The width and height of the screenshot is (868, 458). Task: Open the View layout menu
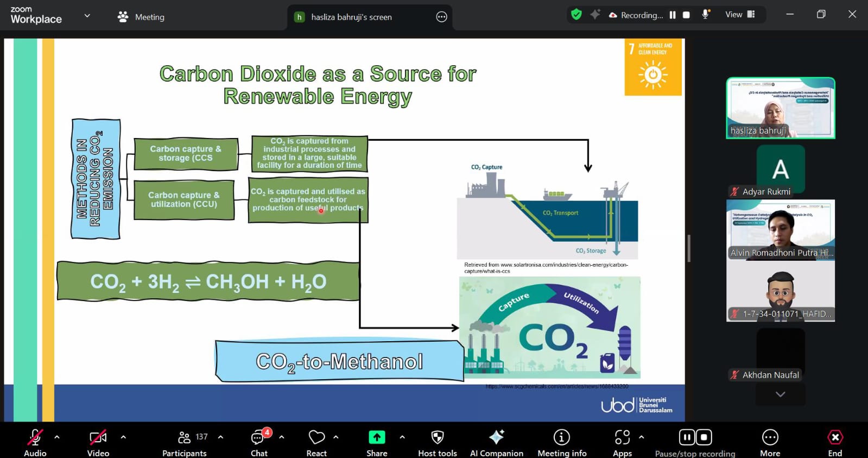click(740, 15)
